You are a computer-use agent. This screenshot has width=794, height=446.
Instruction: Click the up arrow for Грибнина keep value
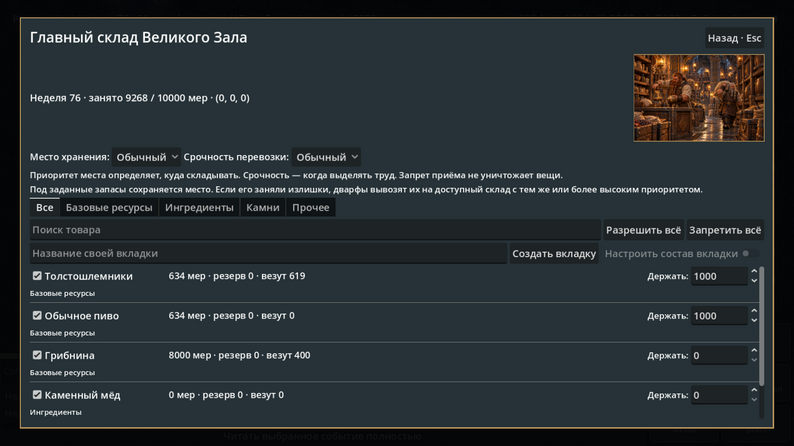[754, 351]
